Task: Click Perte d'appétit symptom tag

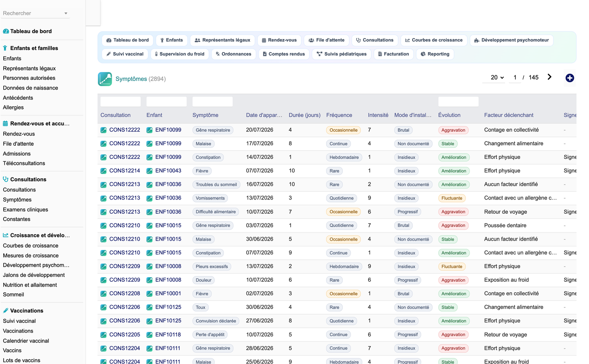Action: tap(210, 335)
